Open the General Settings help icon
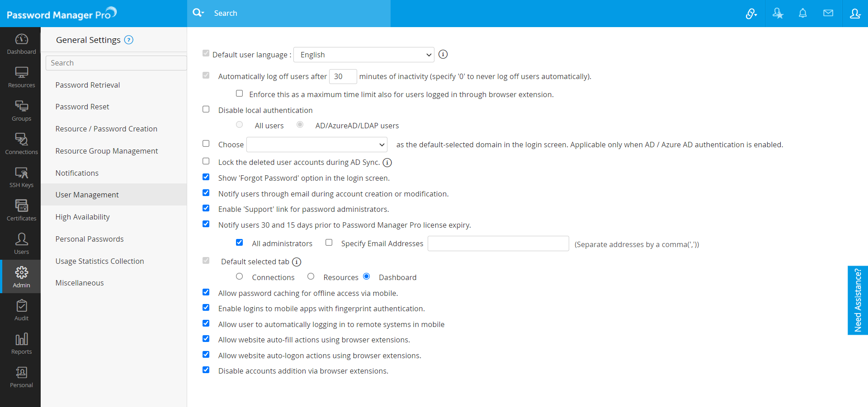 pos(129,40)
